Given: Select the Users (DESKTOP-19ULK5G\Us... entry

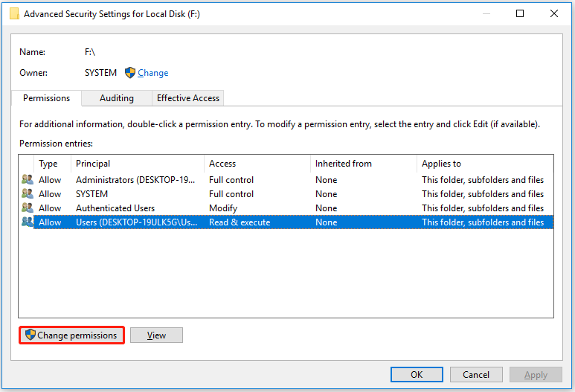Looking at the screenshot, I should click(136, 222).
